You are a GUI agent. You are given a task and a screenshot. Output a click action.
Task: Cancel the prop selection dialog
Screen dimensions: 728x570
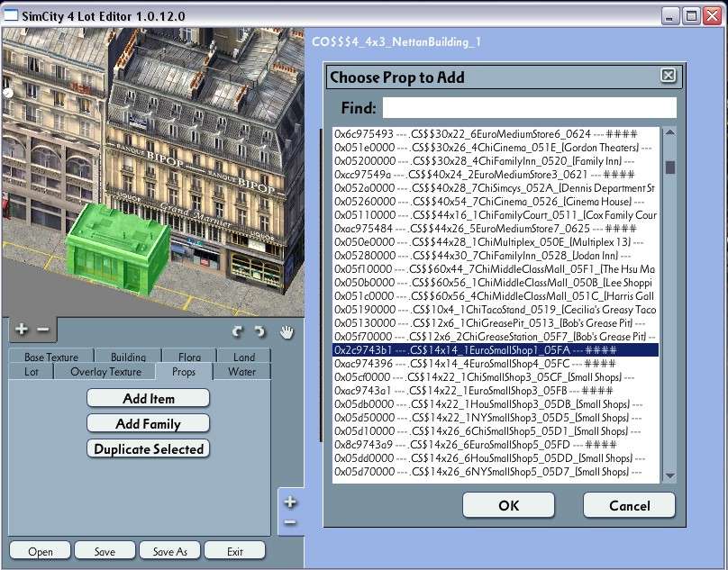click(629, 505)
